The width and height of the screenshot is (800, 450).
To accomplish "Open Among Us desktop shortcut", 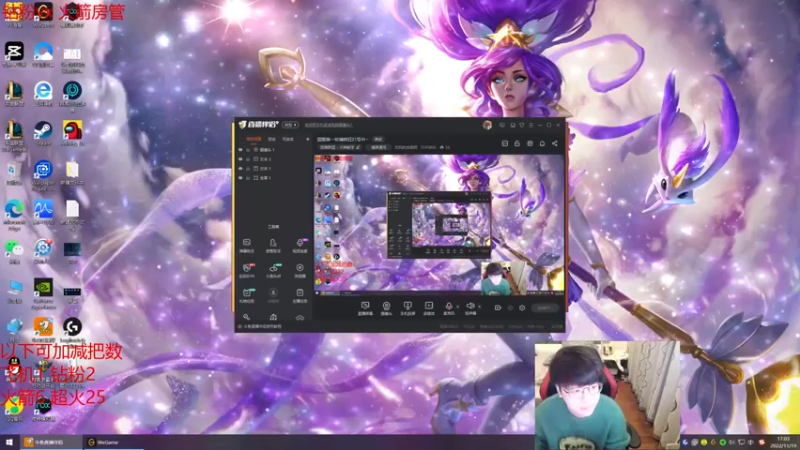I will [x=72, y=134].
